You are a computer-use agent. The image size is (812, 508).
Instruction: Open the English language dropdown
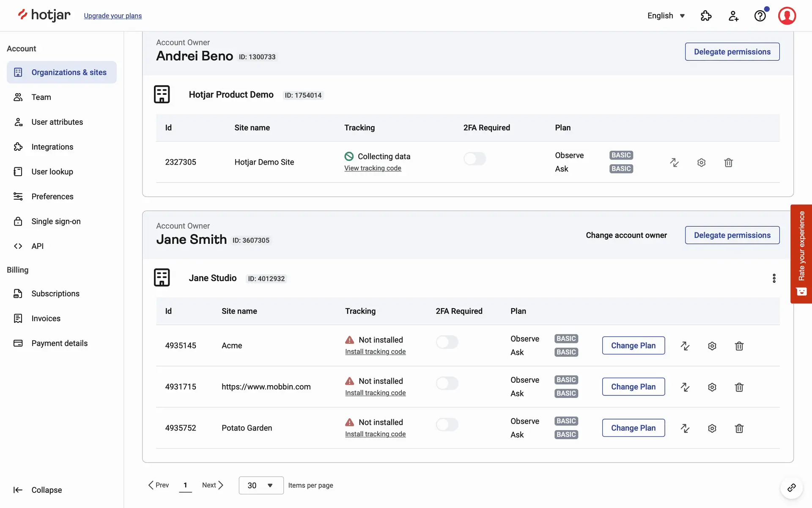point(666,16)
